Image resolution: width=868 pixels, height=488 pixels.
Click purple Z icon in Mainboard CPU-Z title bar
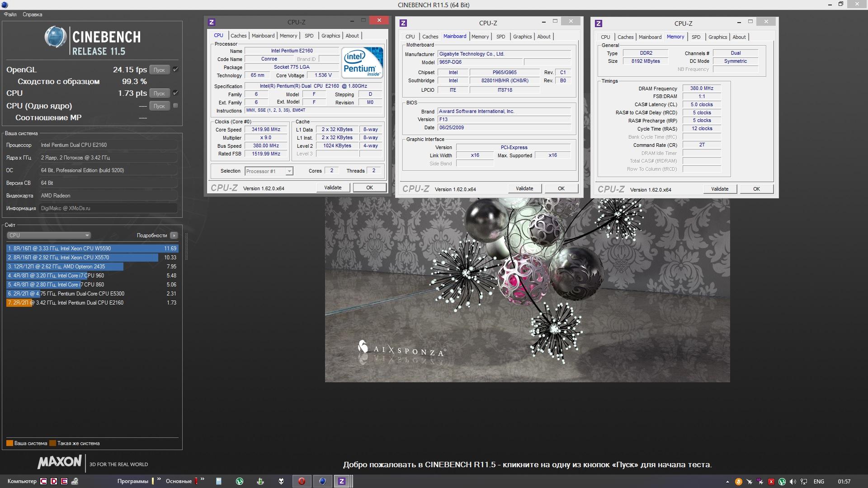click(403, 23)
